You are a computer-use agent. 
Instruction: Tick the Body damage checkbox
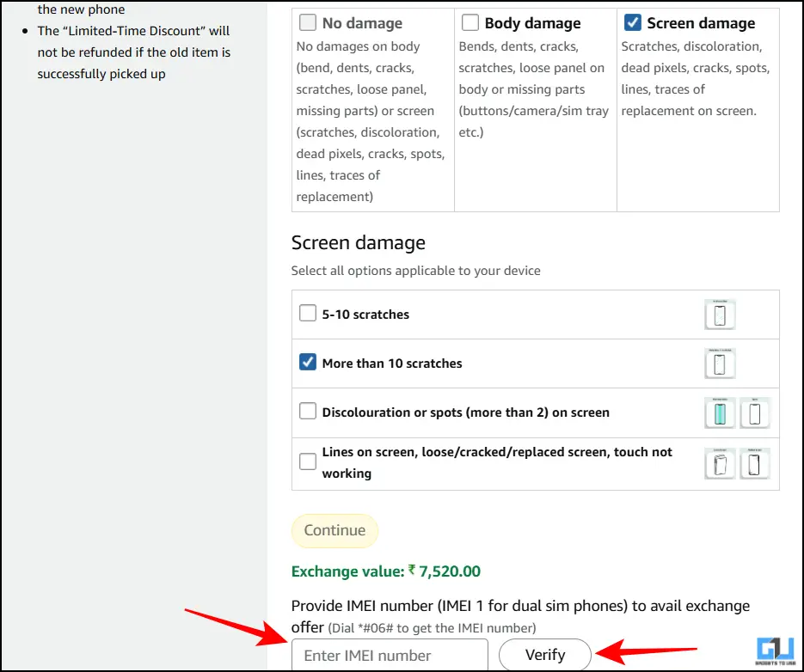point(470,23)
